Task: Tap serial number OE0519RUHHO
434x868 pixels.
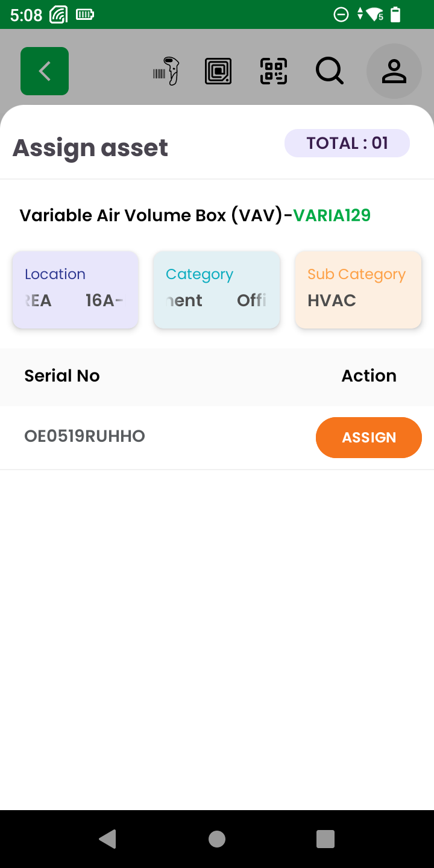Action: [85, 436]
